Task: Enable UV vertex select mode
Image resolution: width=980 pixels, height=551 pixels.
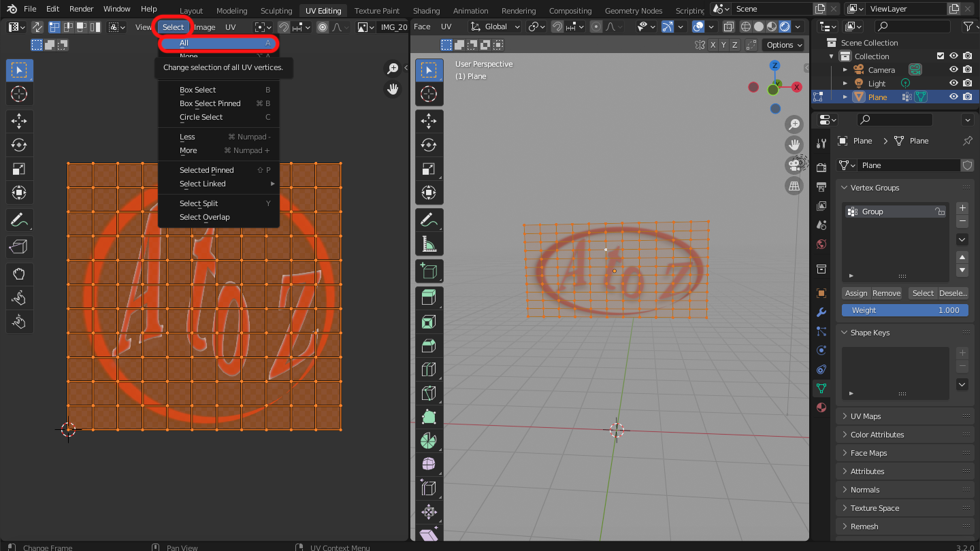Action: coord(55,27)
